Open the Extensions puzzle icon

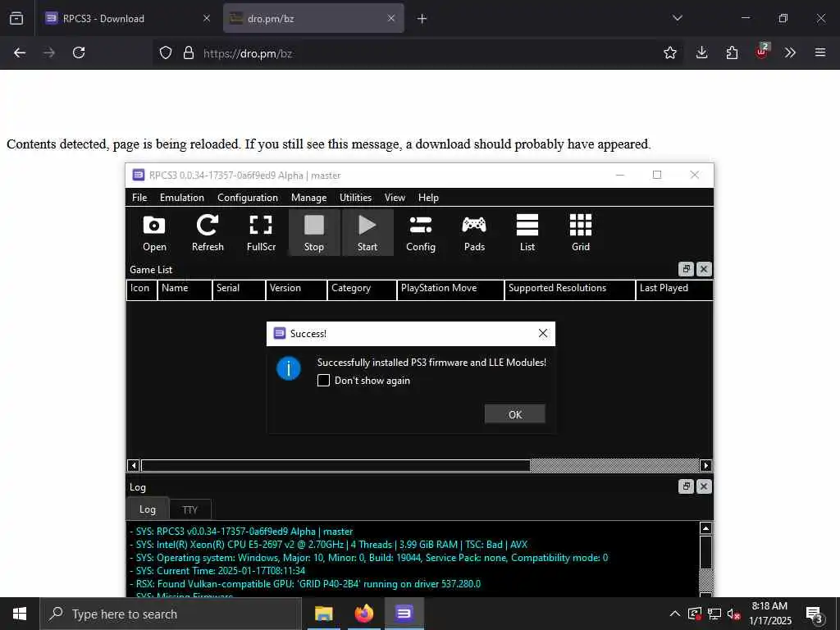pos(732,52)
